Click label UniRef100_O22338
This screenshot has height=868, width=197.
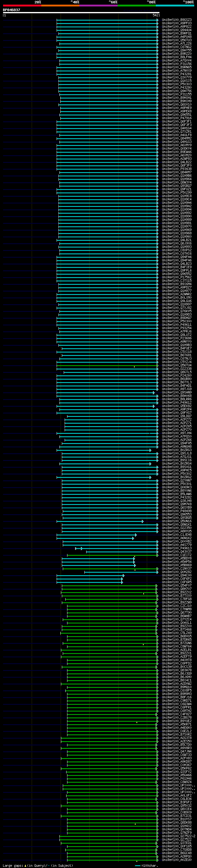pyautogui.click(x=177, y=369)
